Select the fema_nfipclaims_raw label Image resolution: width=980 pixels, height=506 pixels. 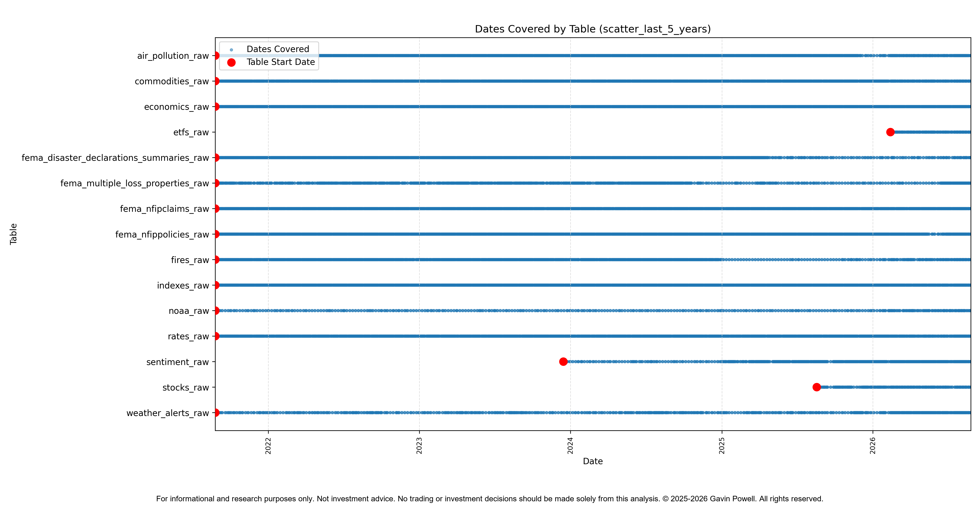pos(164,209)
